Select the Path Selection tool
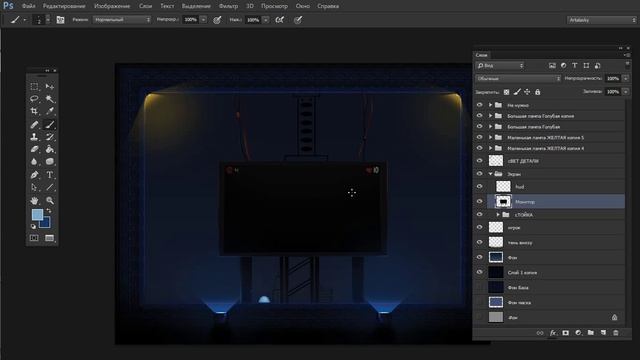 click(x=34, y=187)
